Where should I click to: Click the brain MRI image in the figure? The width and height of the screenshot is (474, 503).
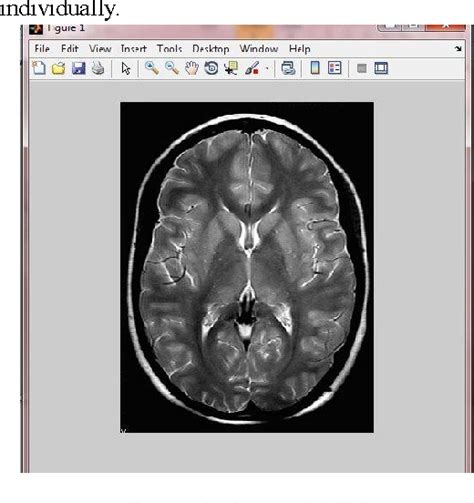click(247, 267)
